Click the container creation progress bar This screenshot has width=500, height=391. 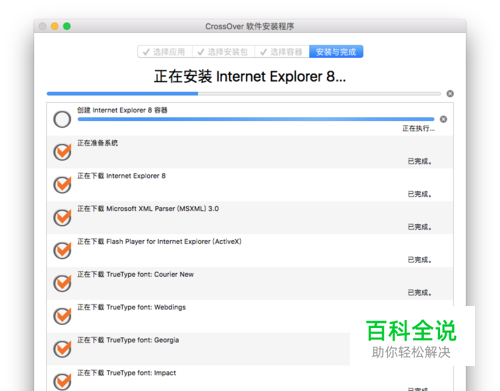pyautogui.click(x=256, y=119)
